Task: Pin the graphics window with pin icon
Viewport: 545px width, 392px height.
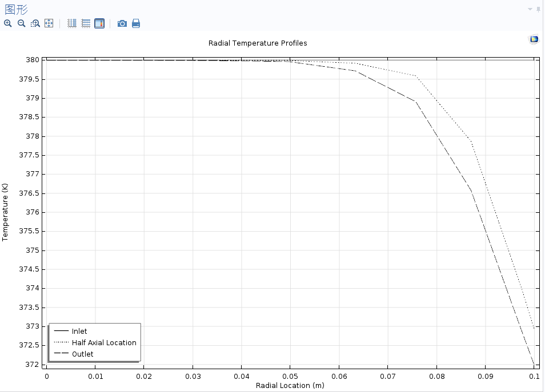Action: pos(538,9)
